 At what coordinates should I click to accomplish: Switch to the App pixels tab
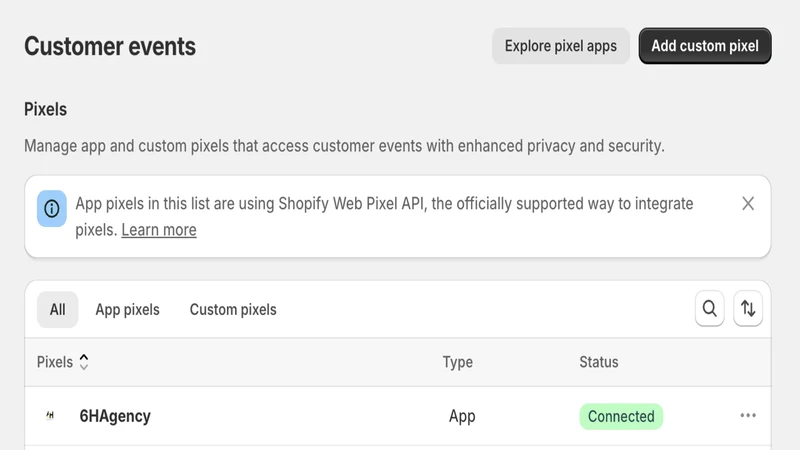click(x=128, y=309)
